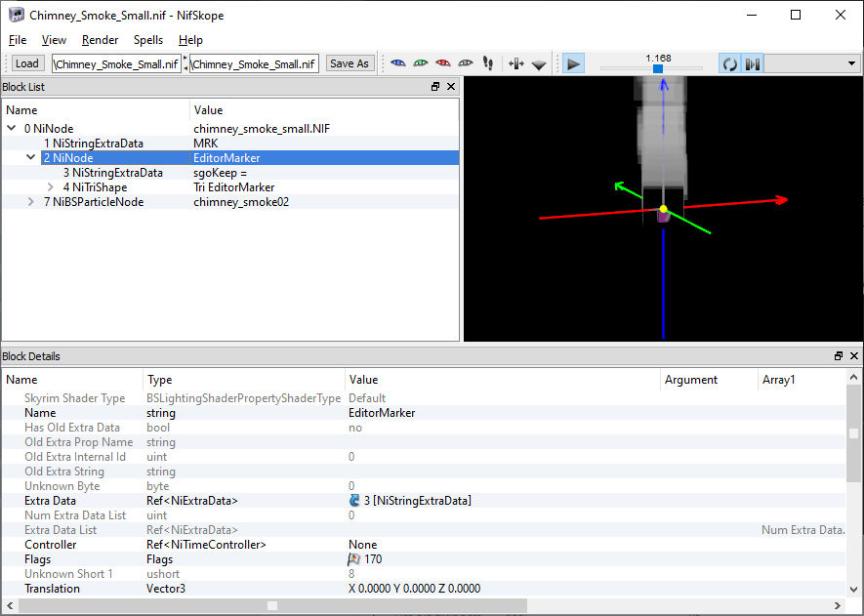
Task: Click the gray eye view icon
Action: (x=466, y=63)
